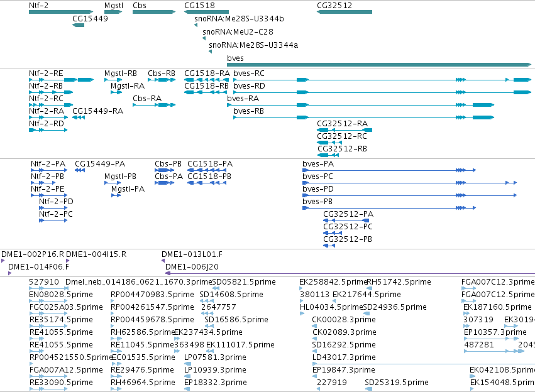This screenshot has width=535, height=392.
Task: Select the CG32512-RA transcript
Action: 345,130
